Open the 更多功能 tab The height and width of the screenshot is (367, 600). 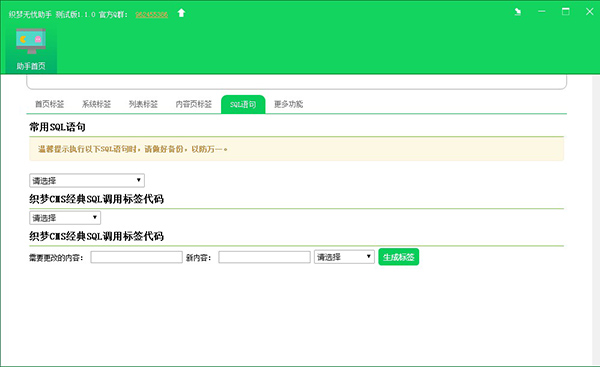click(x=289, y=104)
